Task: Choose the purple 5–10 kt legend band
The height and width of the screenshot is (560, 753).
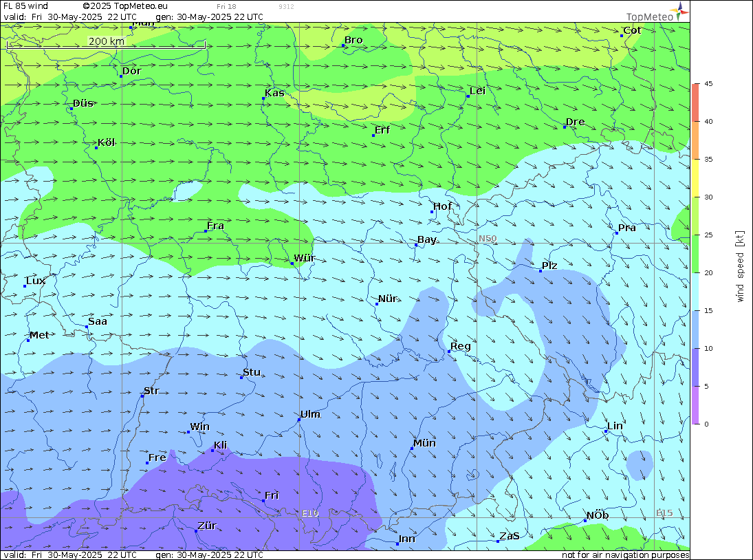Action: tap(695, 367)
